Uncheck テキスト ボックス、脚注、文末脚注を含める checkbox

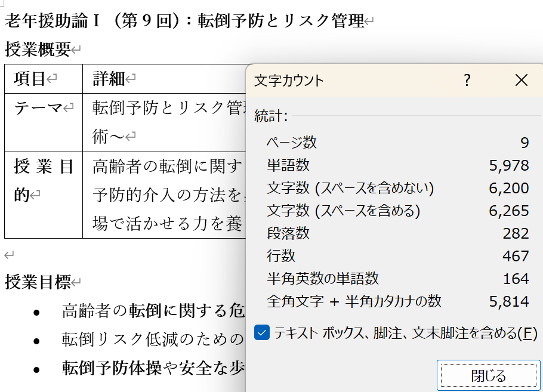[x=262, y=333]
